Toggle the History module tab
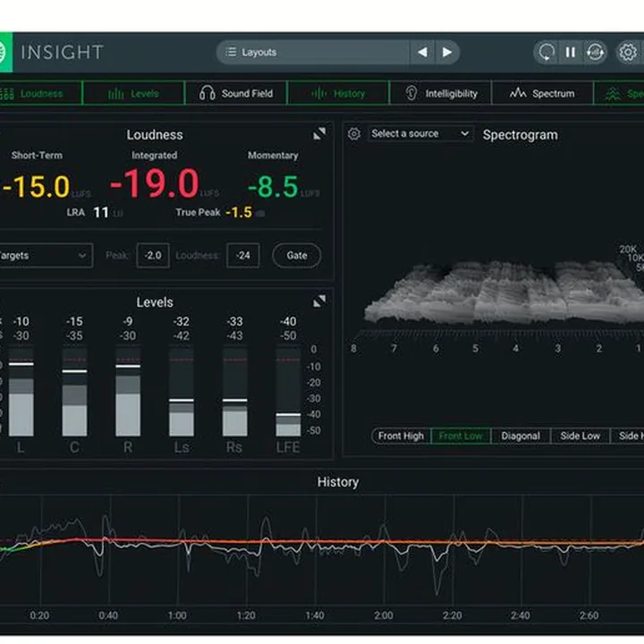Viewport: 644px width, 644px height. point(338,94)
